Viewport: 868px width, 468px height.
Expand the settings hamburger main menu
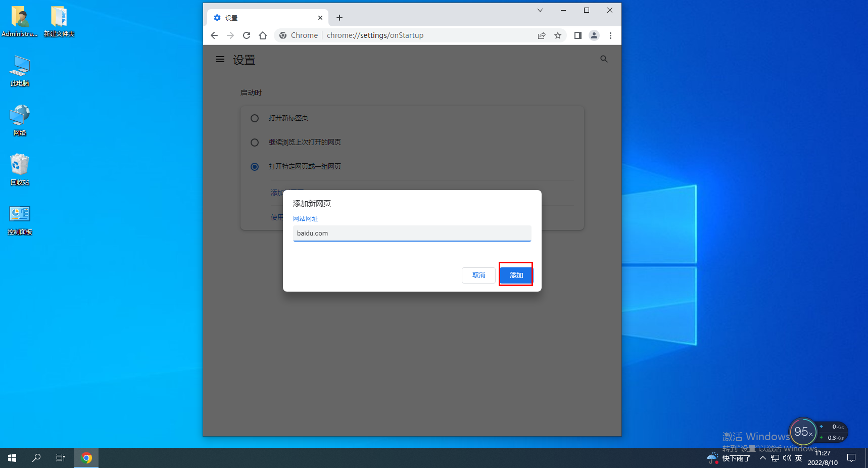pos(220,60)
